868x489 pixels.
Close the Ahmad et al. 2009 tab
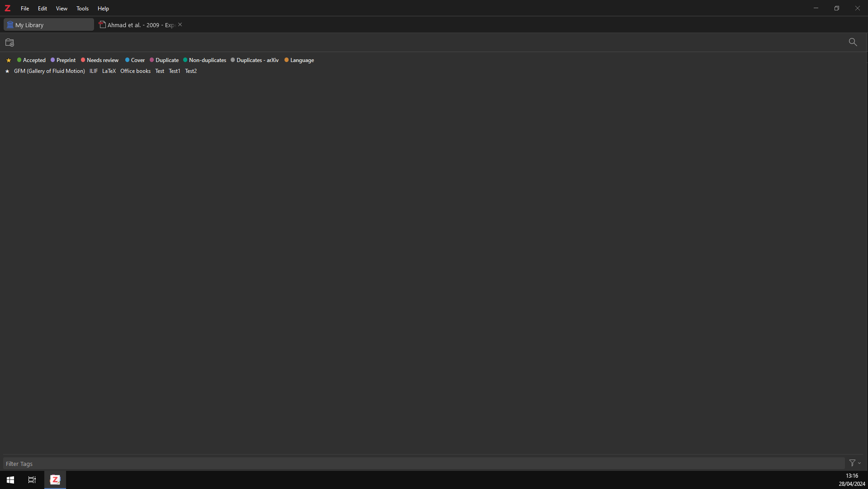180,25
